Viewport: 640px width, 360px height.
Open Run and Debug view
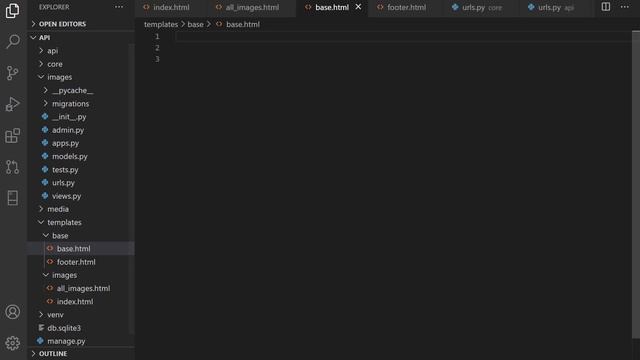pos(13,104)
